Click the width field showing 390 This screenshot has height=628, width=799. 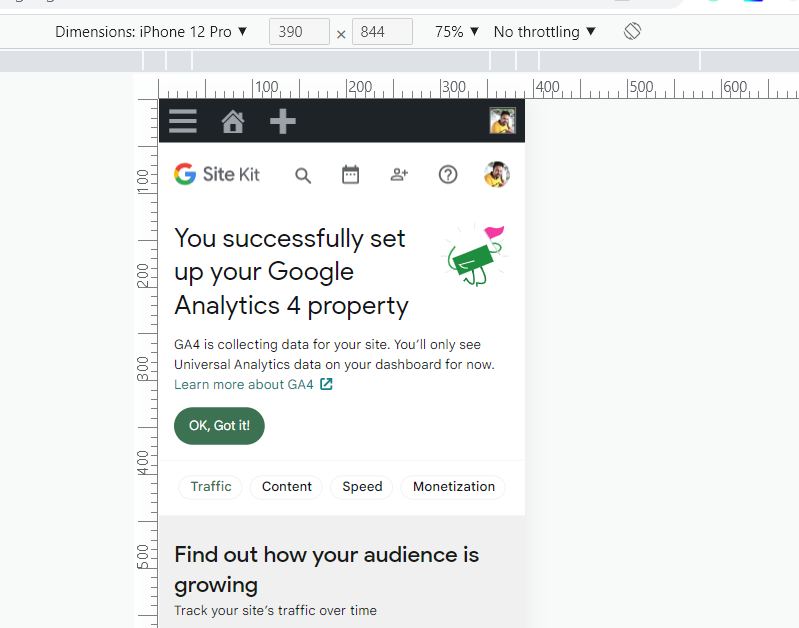pos(299,32)
